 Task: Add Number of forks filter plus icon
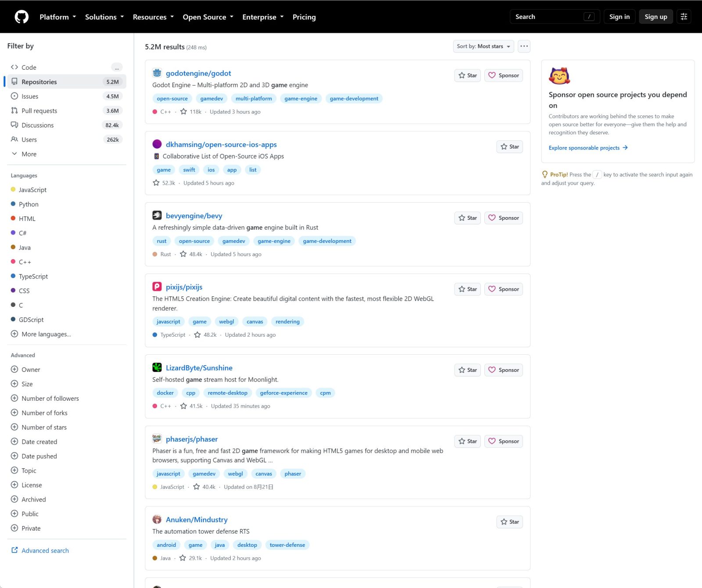coord(14,413)
